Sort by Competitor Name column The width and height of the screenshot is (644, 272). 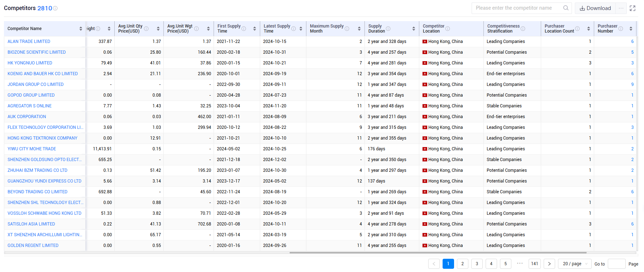coord(81,29)
